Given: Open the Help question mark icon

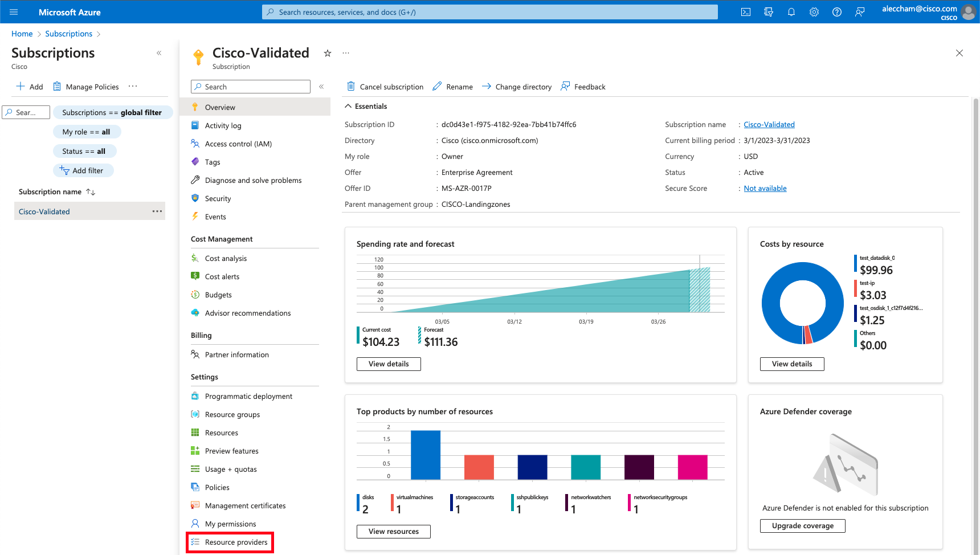Looking at the screenshot, I should click(836, 12).
